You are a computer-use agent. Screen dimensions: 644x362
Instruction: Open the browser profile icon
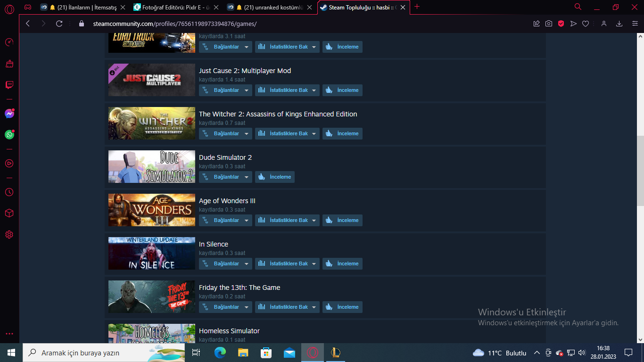tap(604, 24)
